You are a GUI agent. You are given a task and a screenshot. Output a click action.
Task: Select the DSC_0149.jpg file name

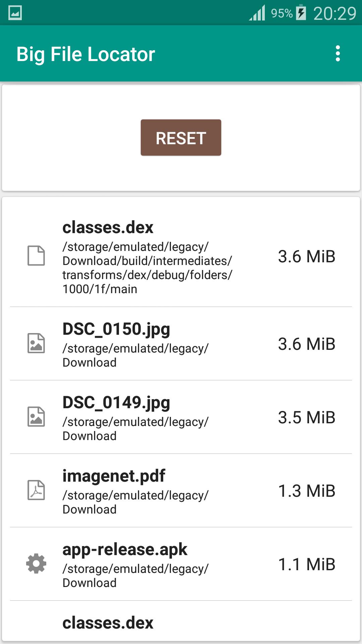(x=116, y=402)
